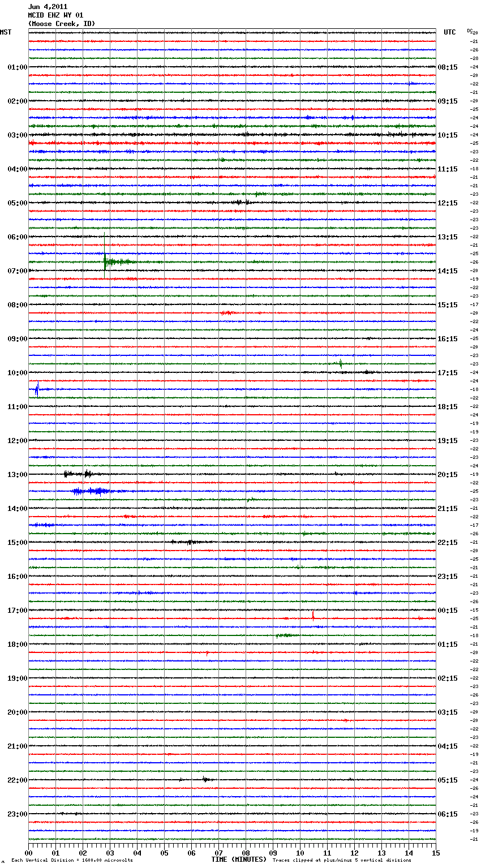Image resolution: width=481 pixels, height=868 pixels.
Task: Select minute tick label 10 on axis
Action: coord(300,853)
